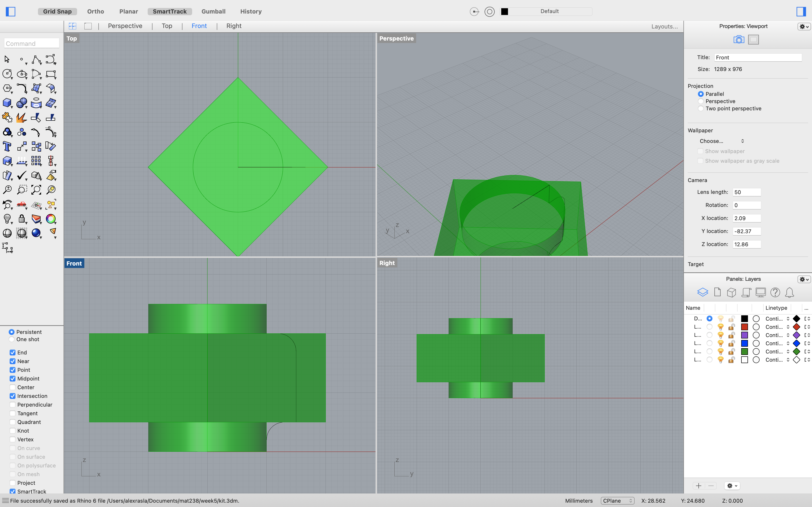Disable the Midpoint object snap
The height and width of the screenshot is (507, 812).
12,379
